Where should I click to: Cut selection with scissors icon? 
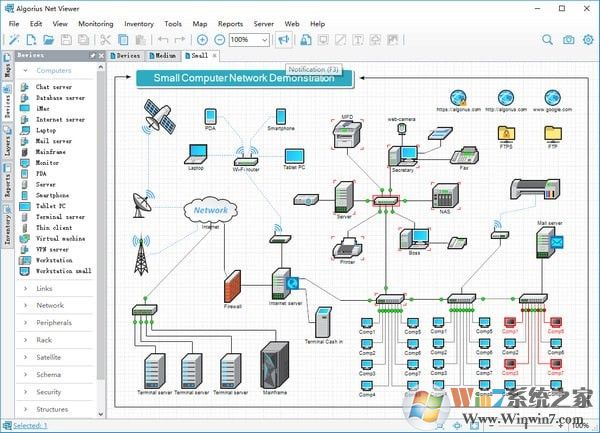[x=105, y=40]
